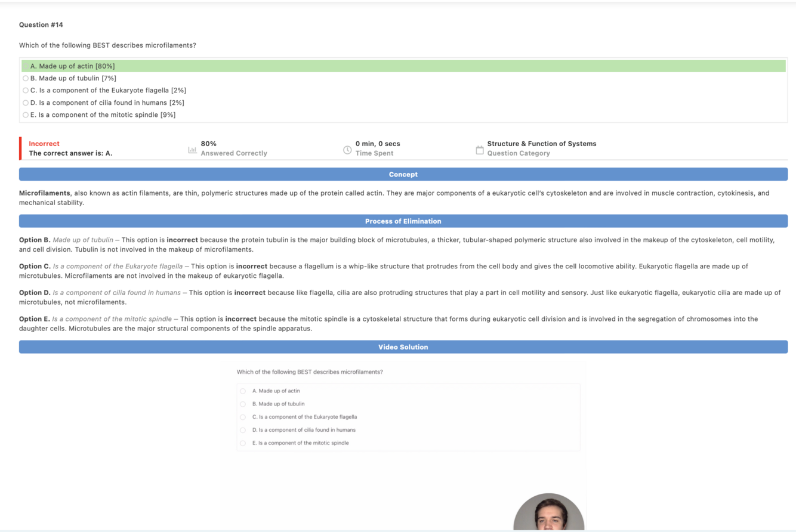Select video option D cilia found in humans
The image size is (796, 532).
tap(243, 430)
